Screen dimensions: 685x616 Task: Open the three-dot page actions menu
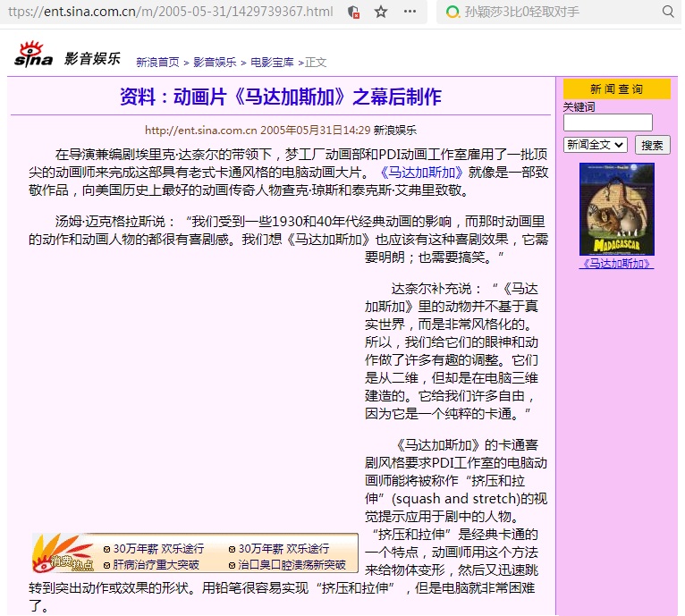click(410, 12)
